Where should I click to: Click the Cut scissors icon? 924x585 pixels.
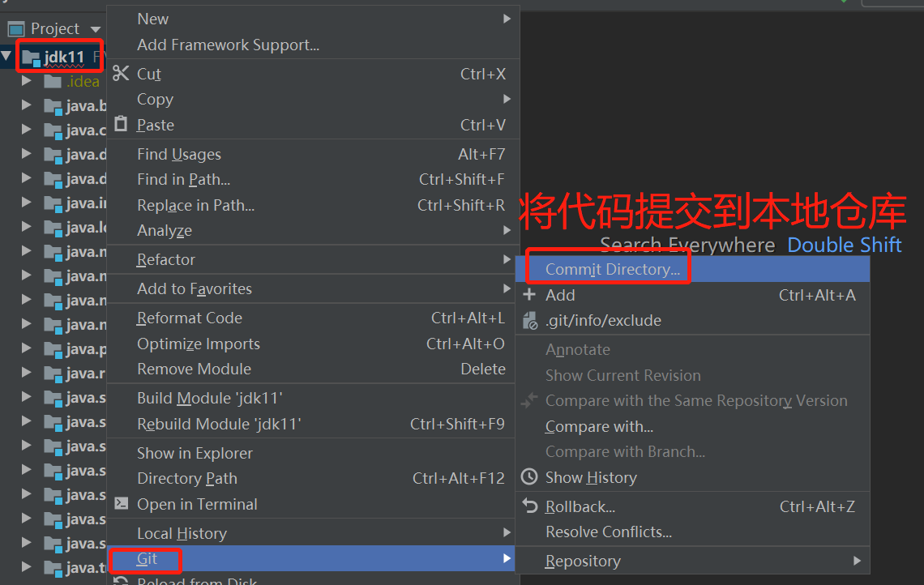[x=121, y=73]
